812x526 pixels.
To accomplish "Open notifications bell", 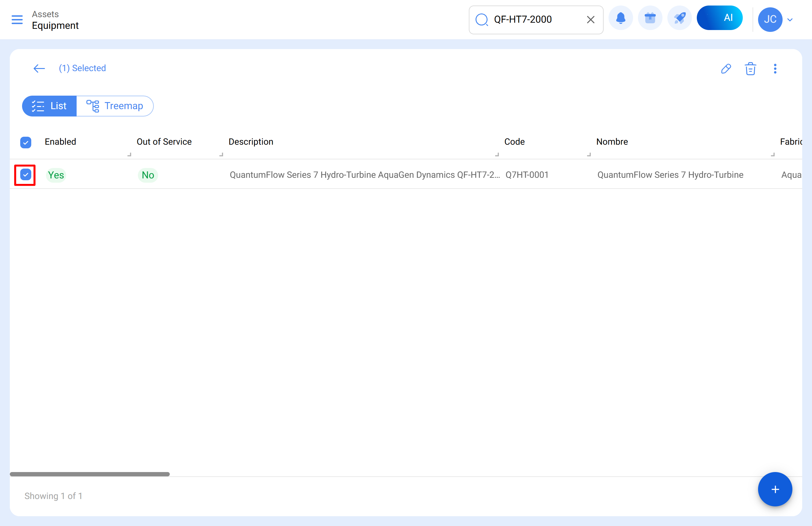I will pos(620,18).
